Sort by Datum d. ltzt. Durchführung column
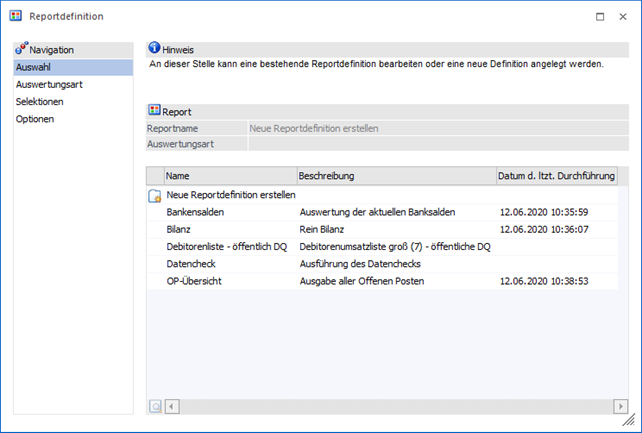Screen dimensions: 642x433 556,176
